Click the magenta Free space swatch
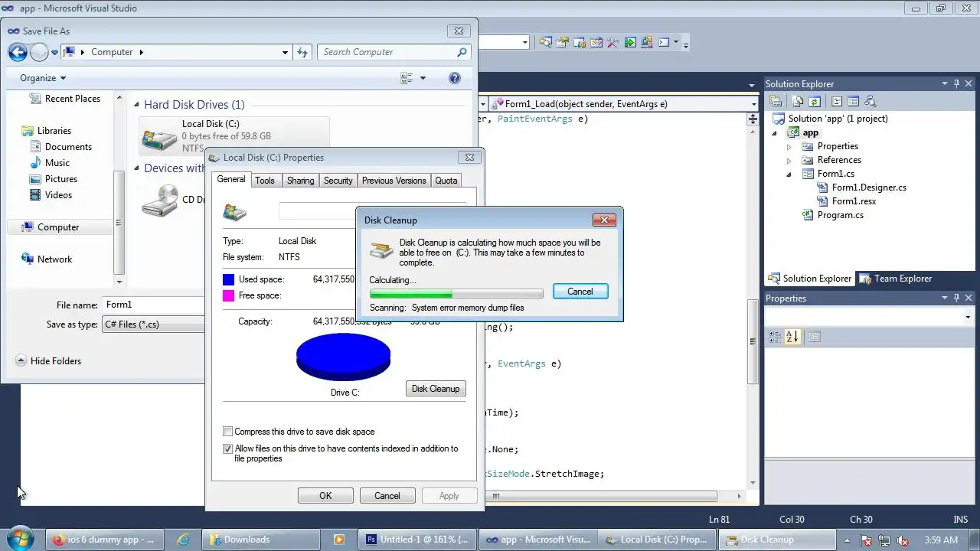980x551 pixels. point(228,296)
